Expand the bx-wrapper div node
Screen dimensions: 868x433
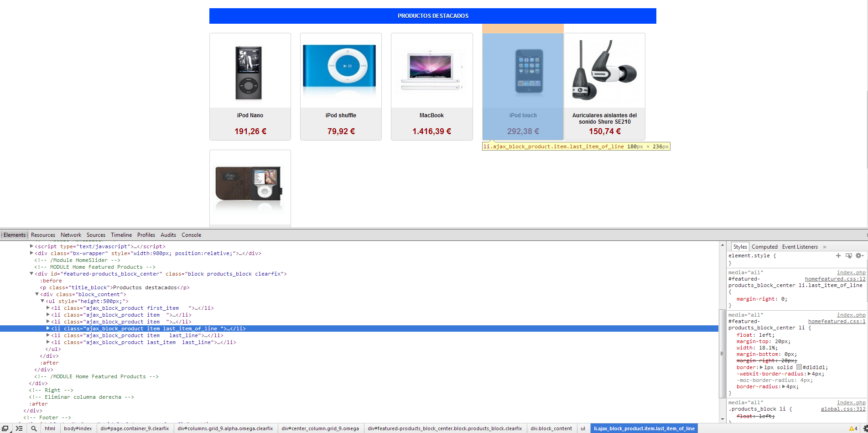pos(31,253)
